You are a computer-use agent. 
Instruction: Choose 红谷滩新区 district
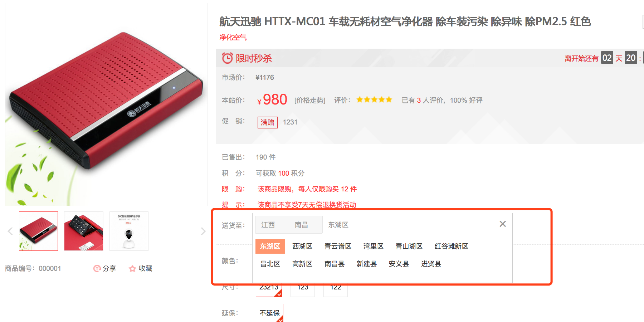[x=451, y=246]
